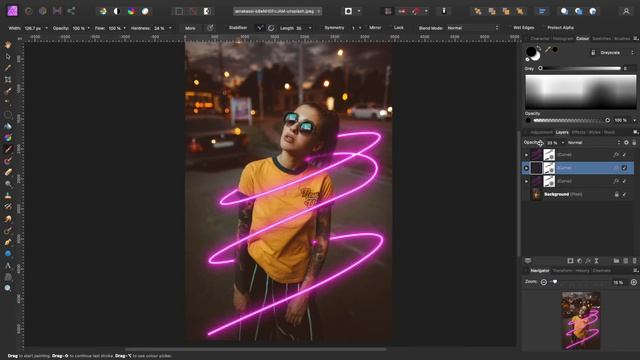Select the blue Shape tool
Screen dimensions: 640x360
click(x=8, y=253)
